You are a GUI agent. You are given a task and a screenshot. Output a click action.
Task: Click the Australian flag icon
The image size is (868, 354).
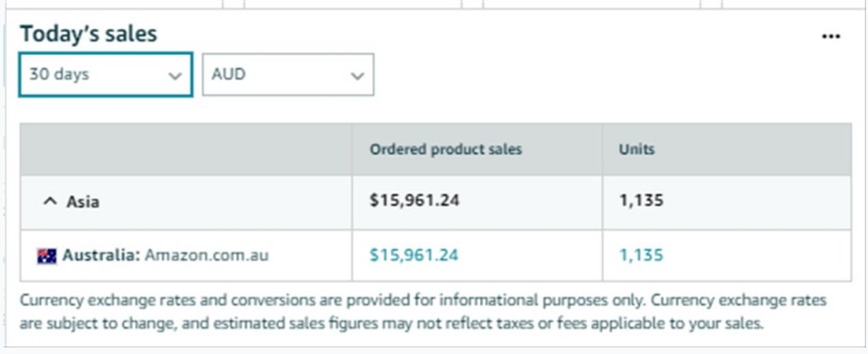[47, 257]
